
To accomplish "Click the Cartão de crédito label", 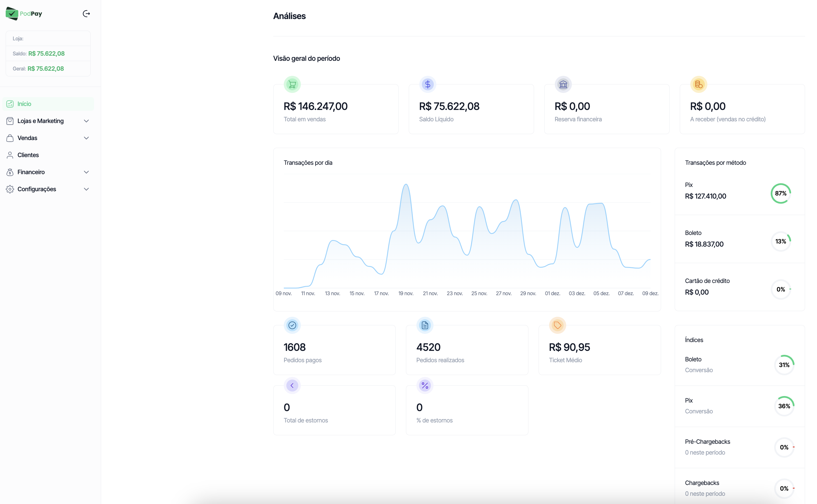I will click(707, 281).
